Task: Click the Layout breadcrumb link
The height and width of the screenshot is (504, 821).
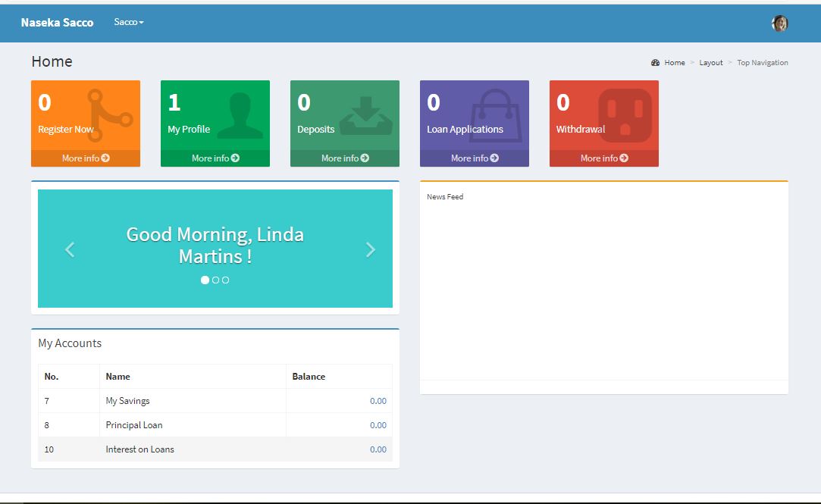Action: click(x=710, y=63)
